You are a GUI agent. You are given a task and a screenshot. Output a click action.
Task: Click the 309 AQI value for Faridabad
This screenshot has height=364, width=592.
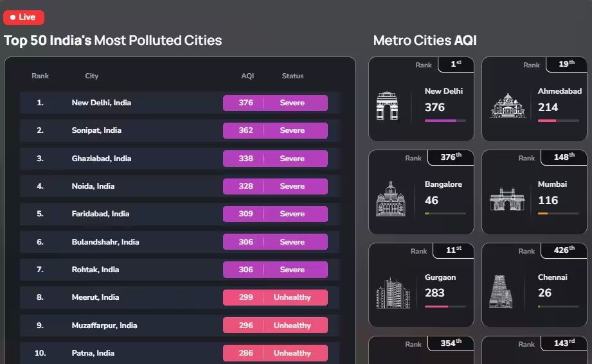[x=246, y=214]
